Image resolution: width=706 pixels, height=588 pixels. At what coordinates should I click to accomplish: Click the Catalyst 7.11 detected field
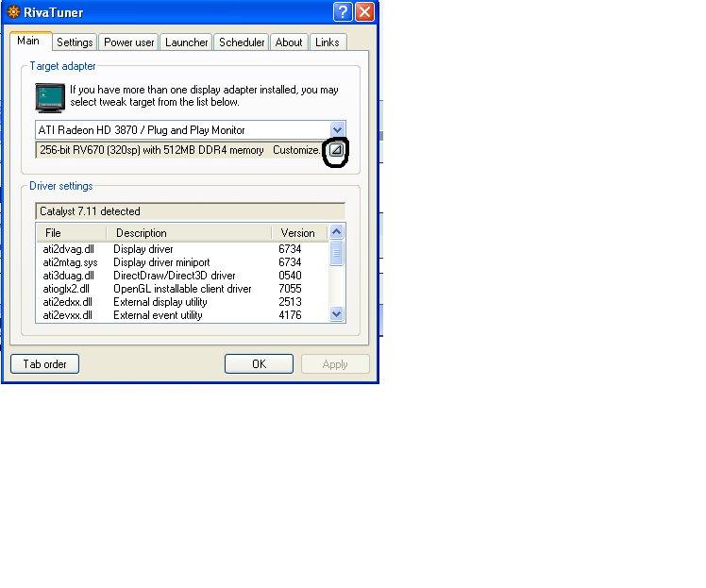(x=190, y=211)
